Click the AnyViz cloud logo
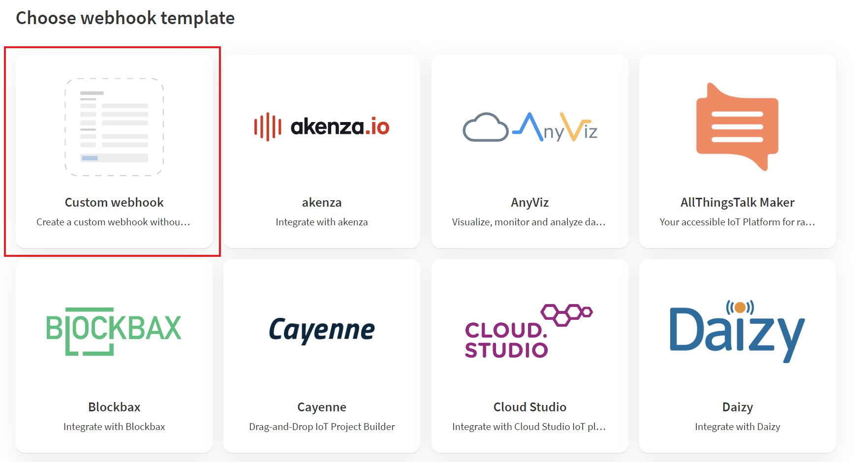The width and height of the screenshot is (868, 462). tap(530, 127)
